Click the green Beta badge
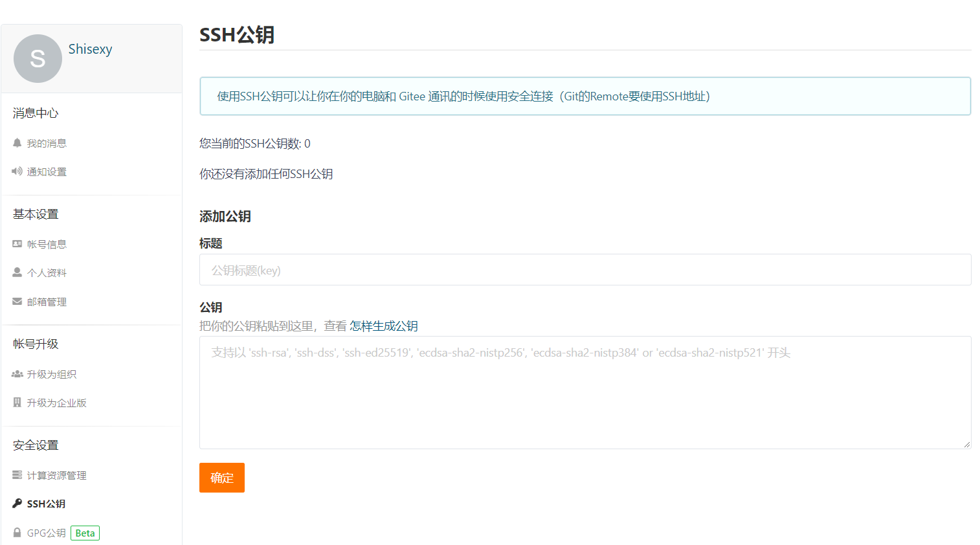The width and height of the screenshot is (980, 545). pos(85,533)
